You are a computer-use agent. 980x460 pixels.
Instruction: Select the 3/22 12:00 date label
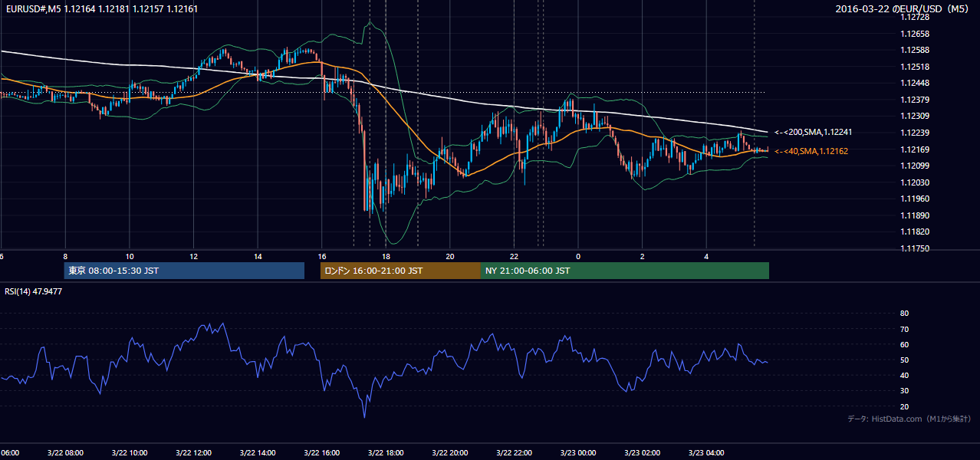(x=194, y=453)
